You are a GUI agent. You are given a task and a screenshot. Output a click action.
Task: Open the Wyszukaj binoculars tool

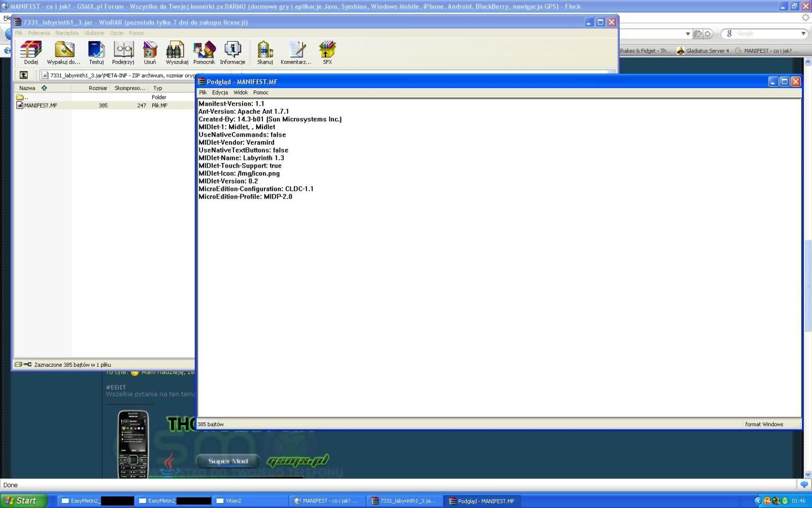coord(177,52)
